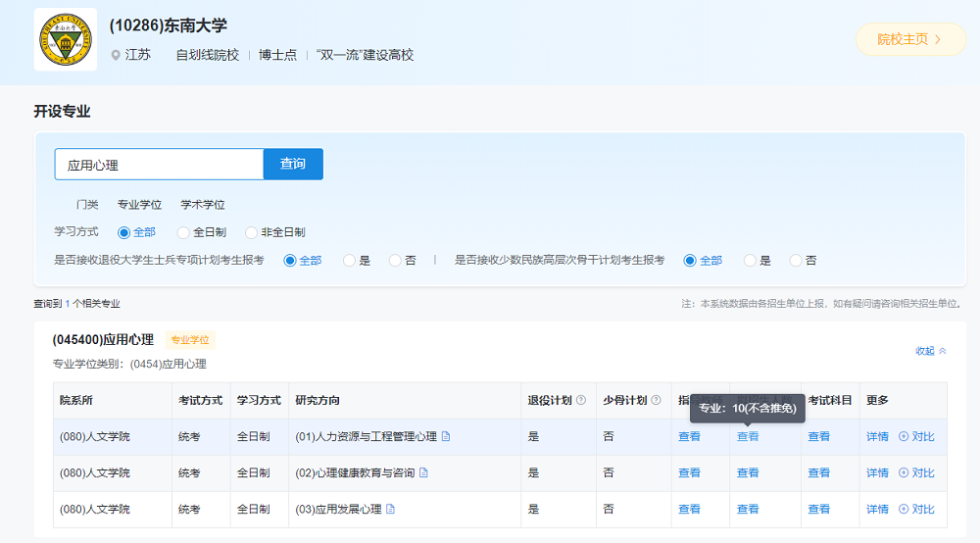Select 全部 for 退役大学生士兵专项计划

(289, 261)
